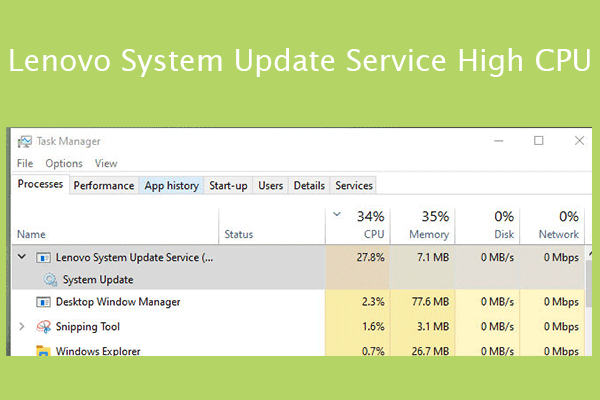Maximize the Task Manager window
Screen dimensions: 600x400
(538, 141)
